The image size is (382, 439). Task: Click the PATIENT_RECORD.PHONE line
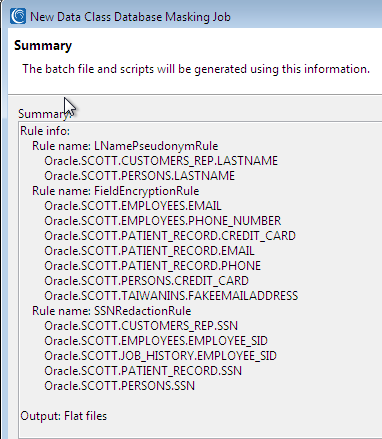tap(153, 266)
